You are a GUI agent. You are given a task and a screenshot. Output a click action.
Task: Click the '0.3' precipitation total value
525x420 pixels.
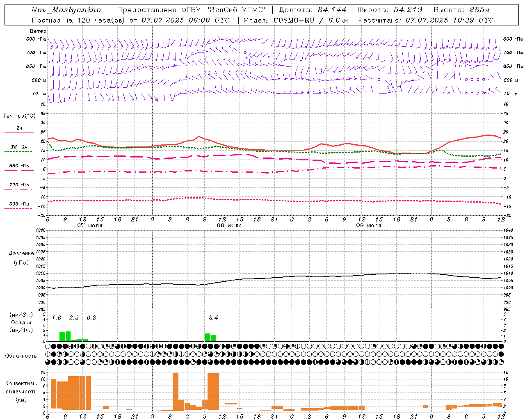[x=91, y=318]
